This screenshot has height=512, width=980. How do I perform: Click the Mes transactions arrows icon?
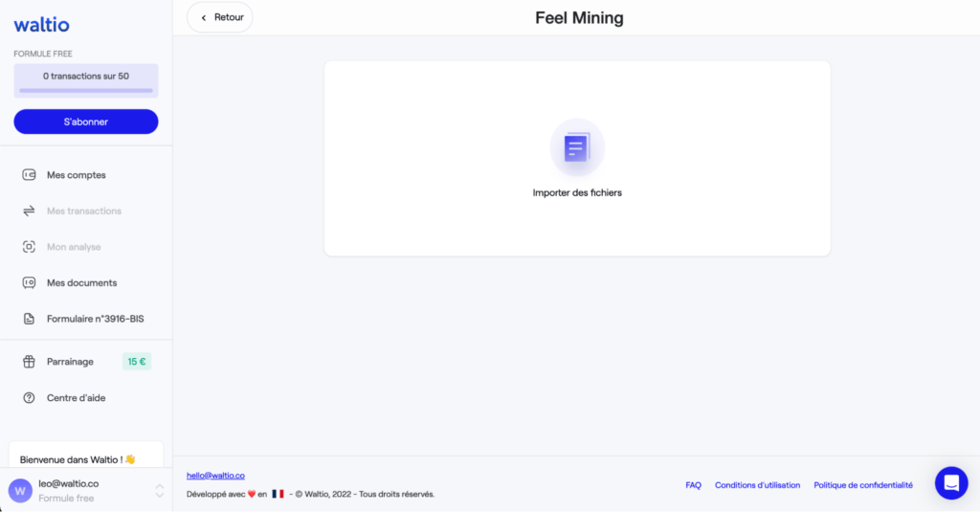coord(29,211)
